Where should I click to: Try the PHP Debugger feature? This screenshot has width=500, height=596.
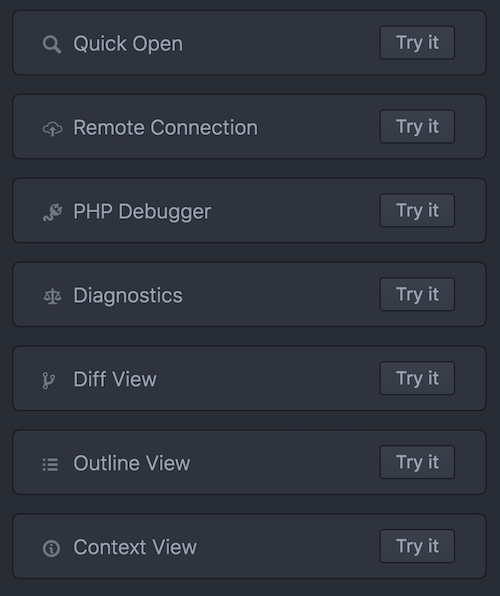point(417,211)
